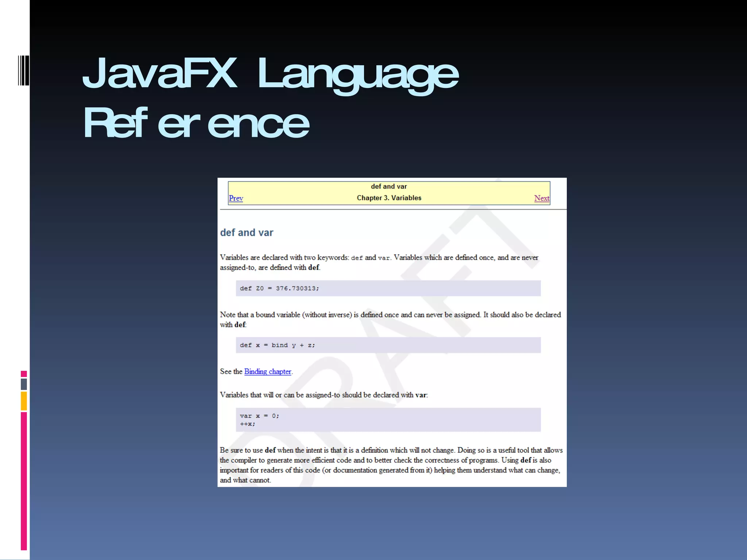Click 'Chapter 3. Variables' header text
The image size is (747, 560).
tap(389, 198)
